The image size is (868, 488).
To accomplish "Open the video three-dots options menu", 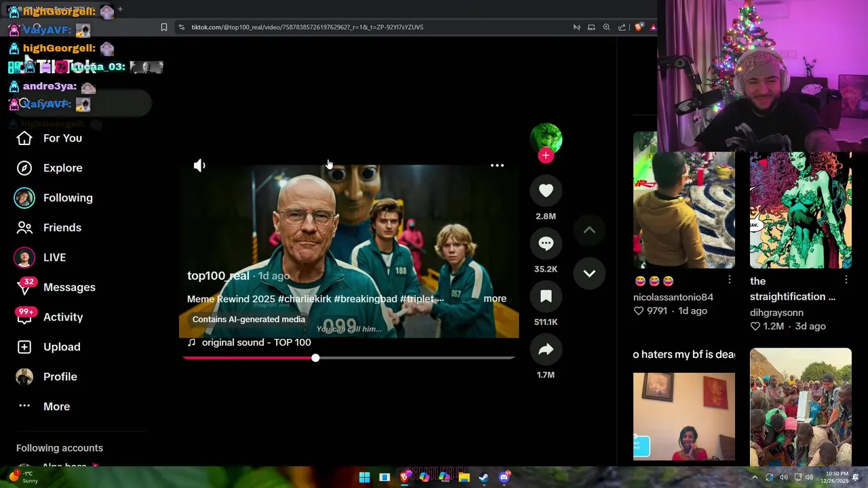I will [497, 165].
